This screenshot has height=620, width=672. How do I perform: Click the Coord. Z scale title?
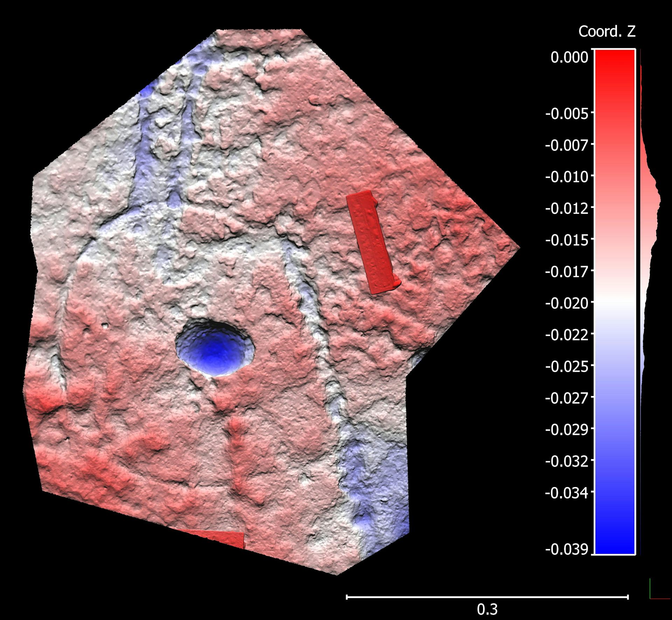coord(607,32)
